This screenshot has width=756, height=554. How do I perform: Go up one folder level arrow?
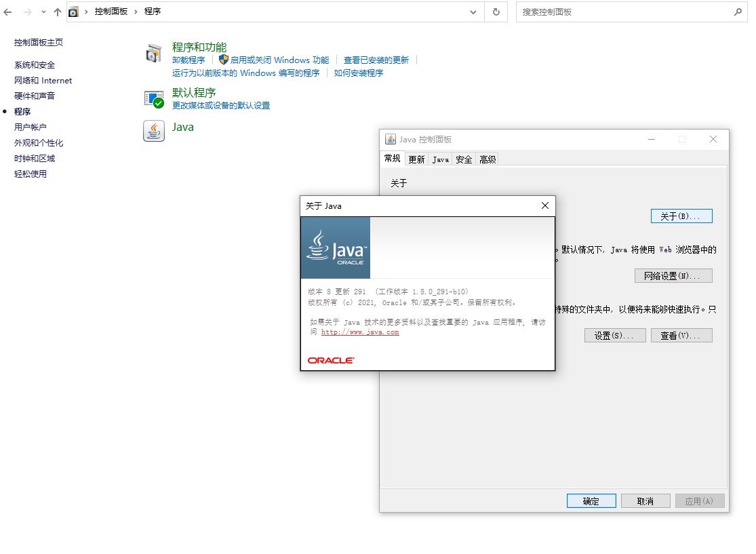tap(58, 12)
